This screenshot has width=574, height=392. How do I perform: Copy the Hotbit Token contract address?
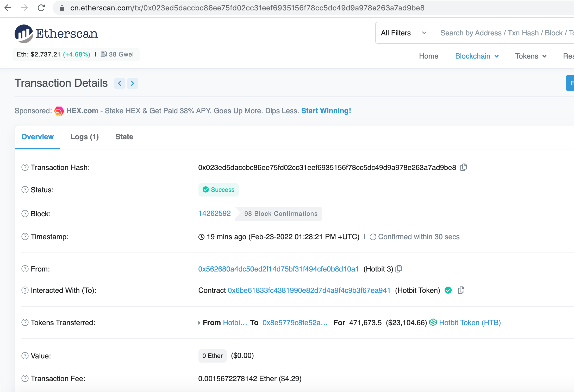pyautogui.click(x=461, y=290)
